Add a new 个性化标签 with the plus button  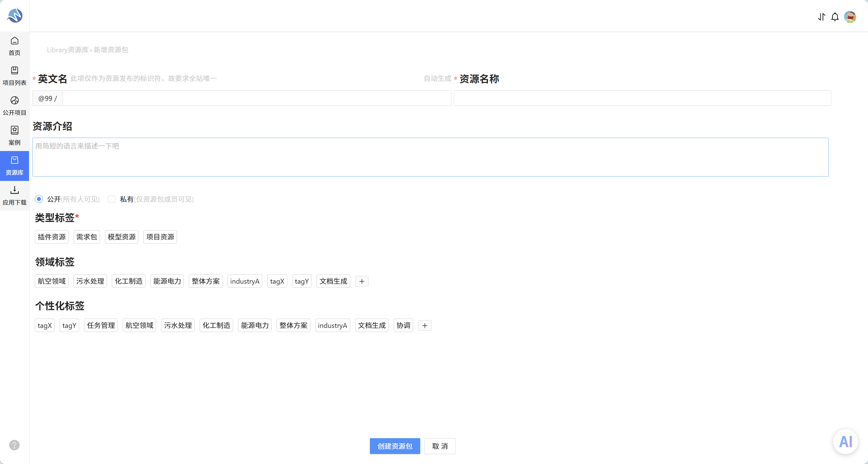[x=425, y=326]
